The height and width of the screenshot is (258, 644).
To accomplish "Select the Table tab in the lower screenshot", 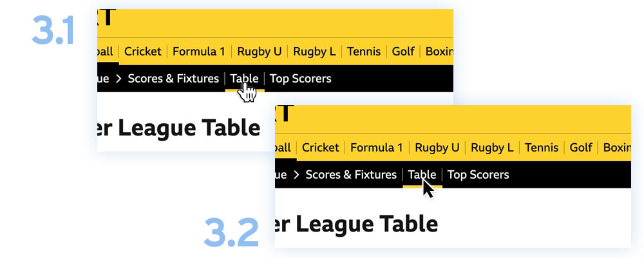I will [422, 175].
